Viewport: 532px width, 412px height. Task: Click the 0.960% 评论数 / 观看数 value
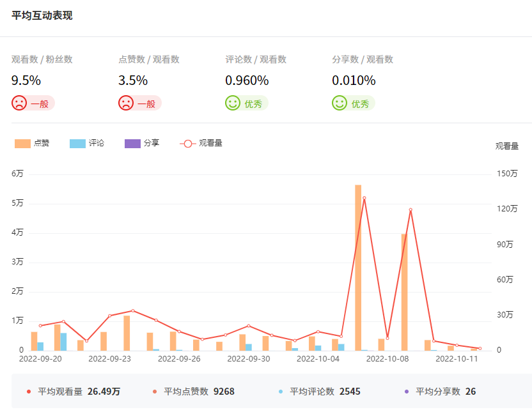coord(247,80)
